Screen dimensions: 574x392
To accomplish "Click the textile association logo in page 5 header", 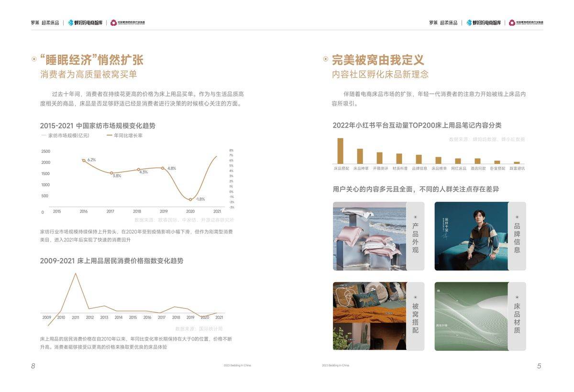I will tap(526, 22).
